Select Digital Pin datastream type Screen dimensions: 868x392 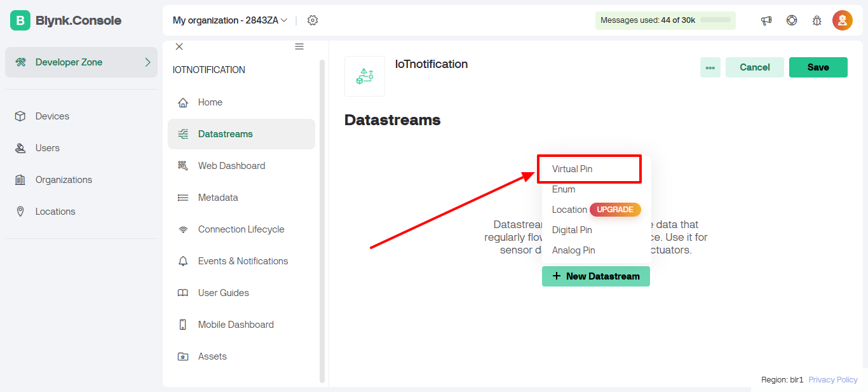coord(596,230)
